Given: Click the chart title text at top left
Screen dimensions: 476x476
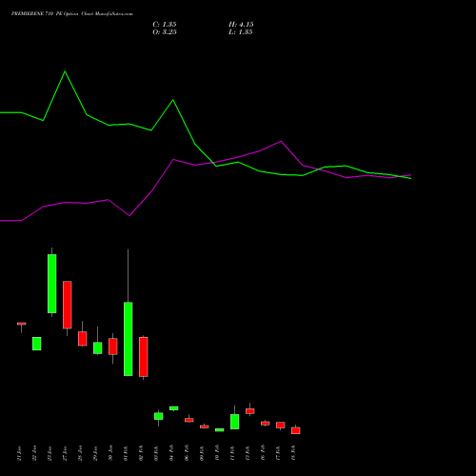Looking at the screenshot, I should click(72, 14).
